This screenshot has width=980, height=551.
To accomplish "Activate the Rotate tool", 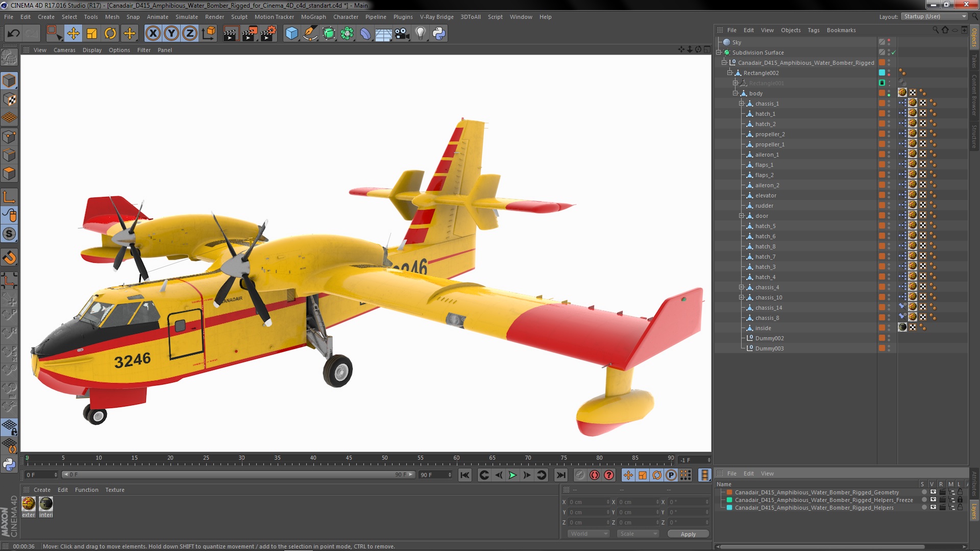I will click(110, 34).
